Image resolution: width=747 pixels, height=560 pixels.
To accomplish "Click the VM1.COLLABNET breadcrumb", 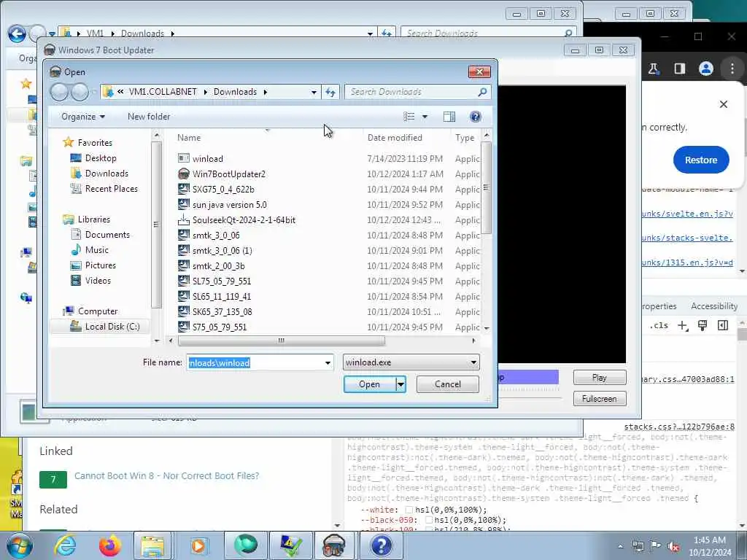I will point(163,92).
